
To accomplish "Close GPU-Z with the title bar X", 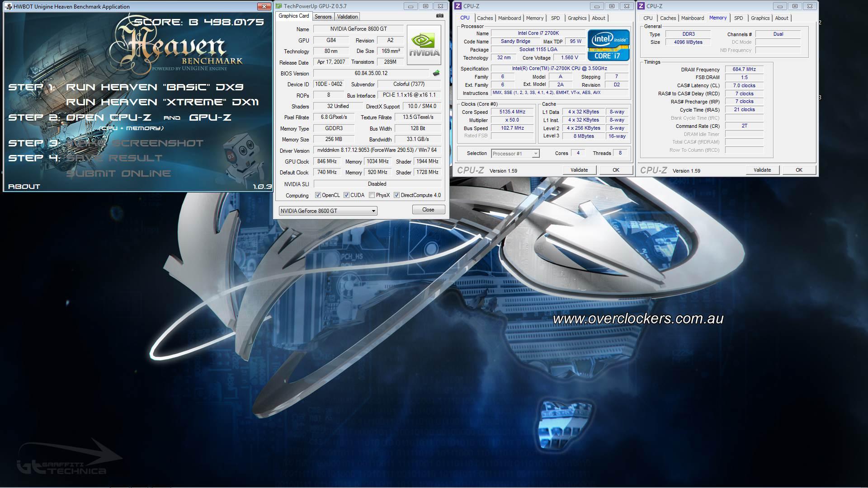I will [440, 6].
